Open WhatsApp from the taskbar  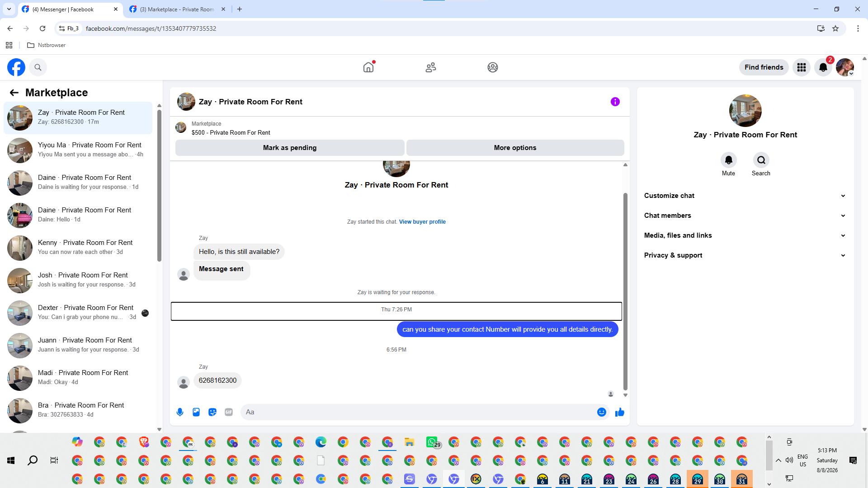(x=433, y=442)
